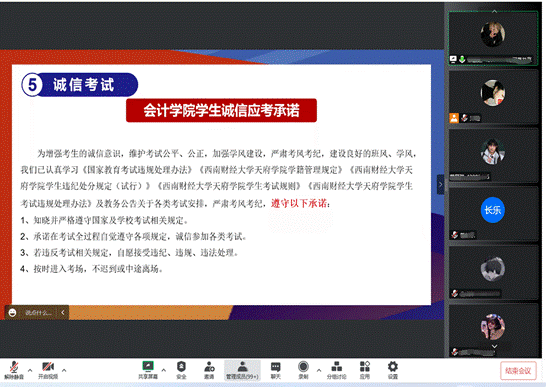This screenshot has height=387, width=546.
Task: Open the Share Screen (共享屏幕) tool
Action: [148, 370]
